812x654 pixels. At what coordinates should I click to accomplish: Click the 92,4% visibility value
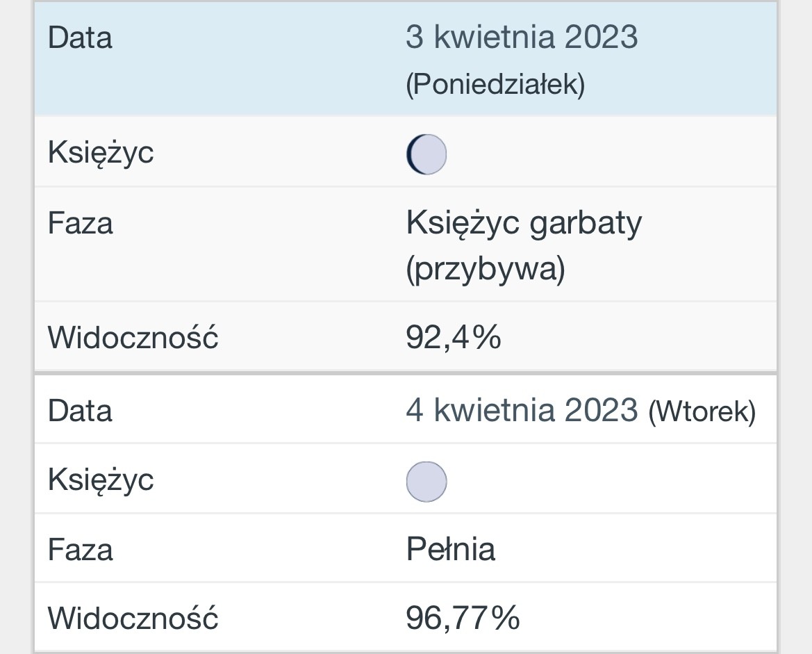pyautogui.click(x=453, y=338)
